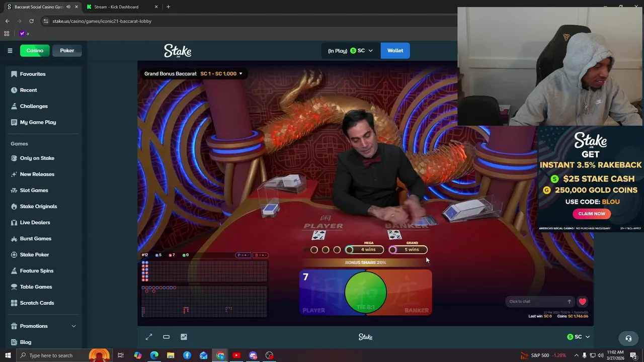Focus the browser address bar
Screen dimensions: 644x362
tap(247, 21)
